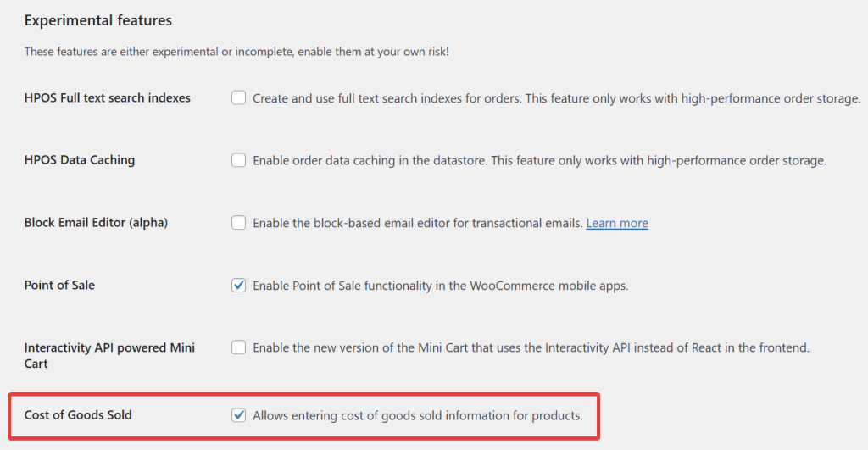Check the Interactivity API Mini Cart checkbox
The image size is (868, 450).
coord(239,347)
